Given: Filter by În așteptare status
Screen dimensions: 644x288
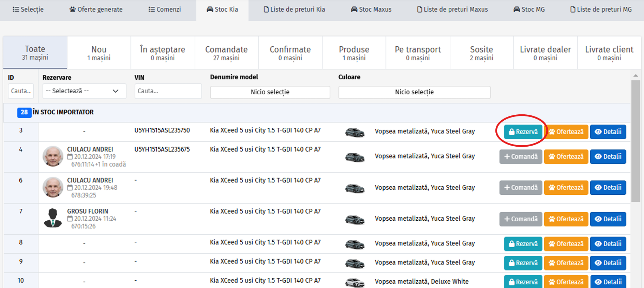Looking at the screenshot, I should [x=163, y=53].
